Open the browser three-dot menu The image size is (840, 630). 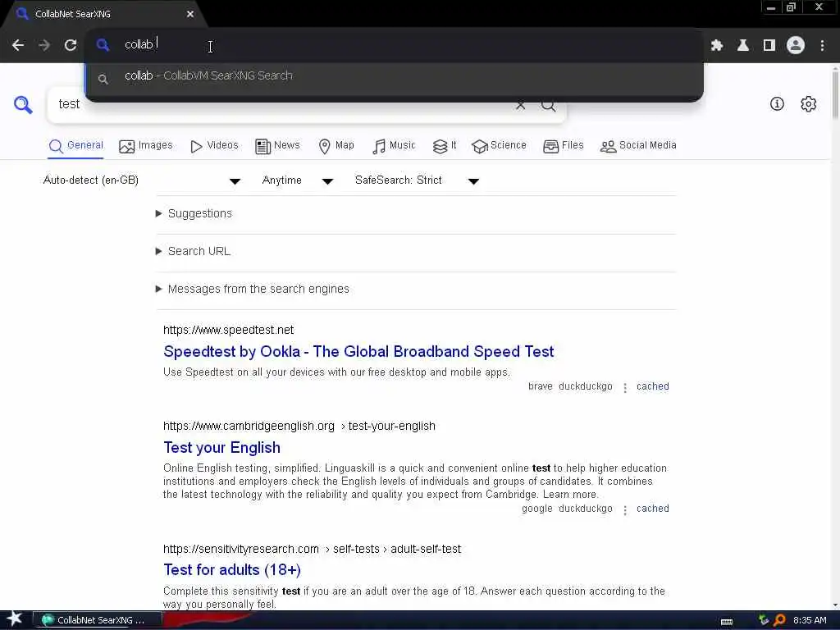[822, 46]
